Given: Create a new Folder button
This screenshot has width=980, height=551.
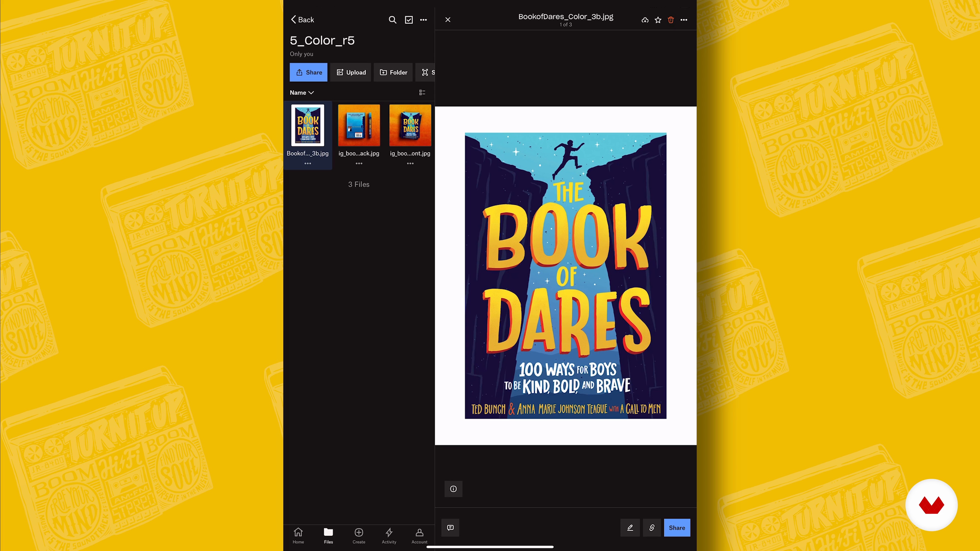Looking at the screenshot, I should (x=393, y=72).
